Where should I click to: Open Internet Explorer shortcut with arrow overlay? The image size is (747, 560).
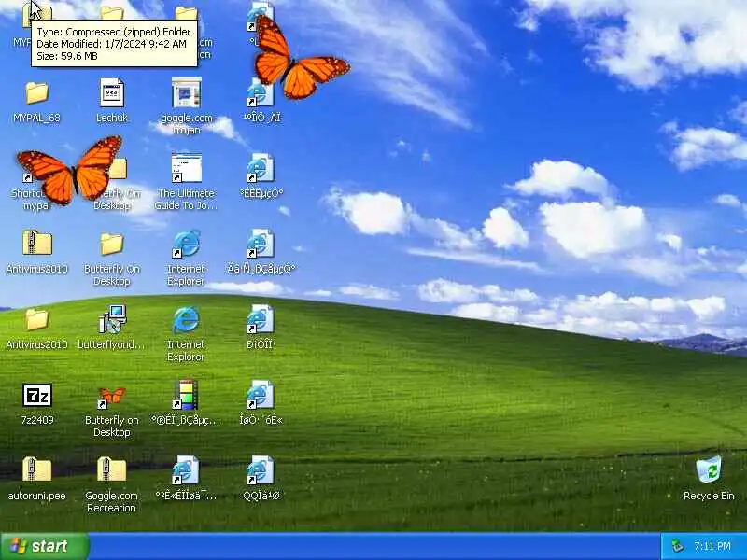tap(186, 244)
